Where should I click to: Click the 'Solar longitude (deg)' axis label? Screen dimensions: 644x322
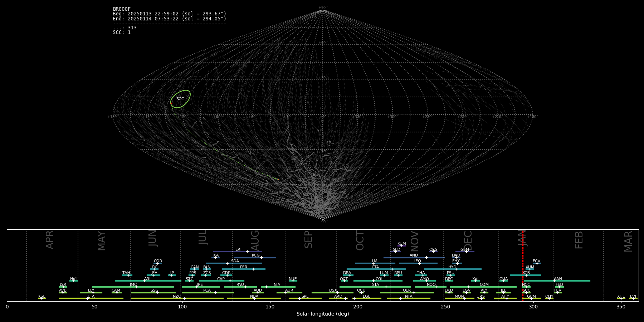[x=323, y=314]
